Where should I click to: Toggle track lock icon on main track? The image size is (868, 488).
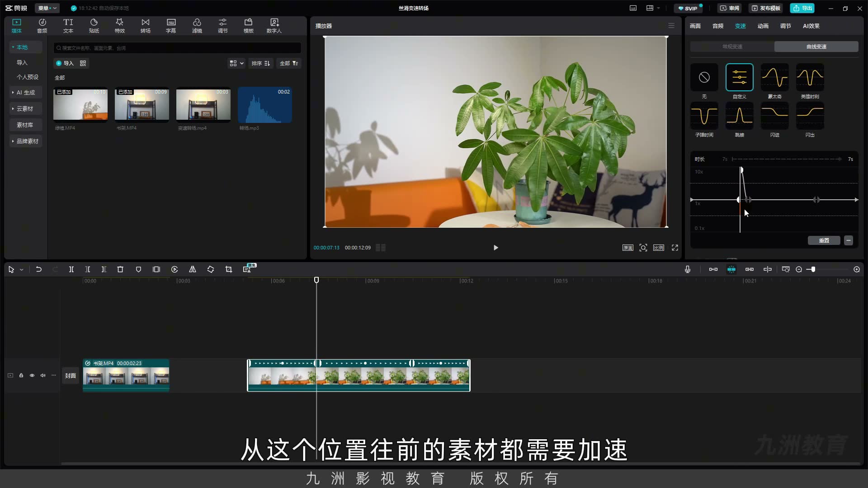tap(21, 375)
